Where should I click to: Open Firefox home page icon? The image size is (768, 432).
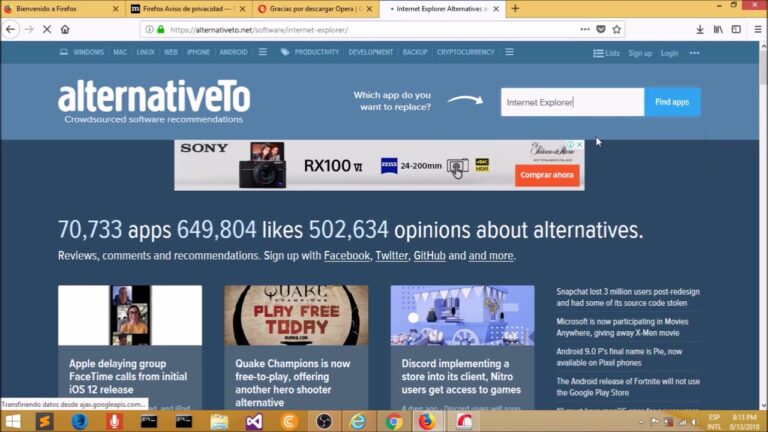[65, 29]
